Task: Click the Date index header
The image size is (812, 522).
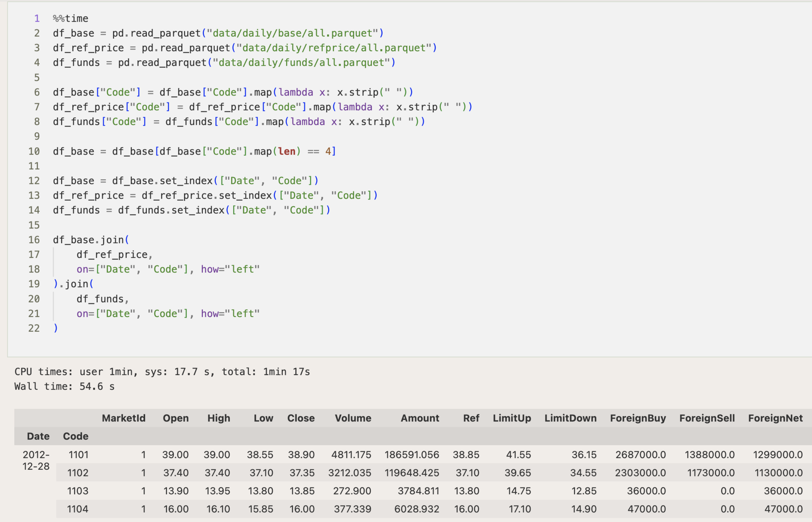Action: pyautogui.click(x=38, y=436)
